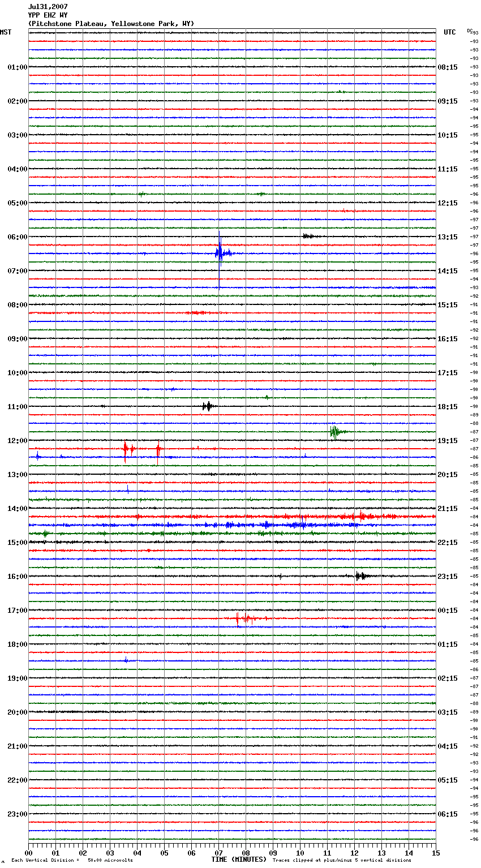Click minute tick label 15 on bottom axis
Image resolution: width=481 pixels, height=868 pixels.
pyautogui.click(x=436, y=853)
